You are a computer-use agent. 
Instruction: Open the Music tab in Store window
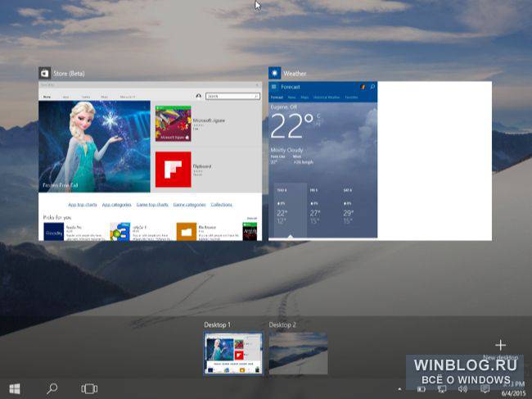pos(105,97)
